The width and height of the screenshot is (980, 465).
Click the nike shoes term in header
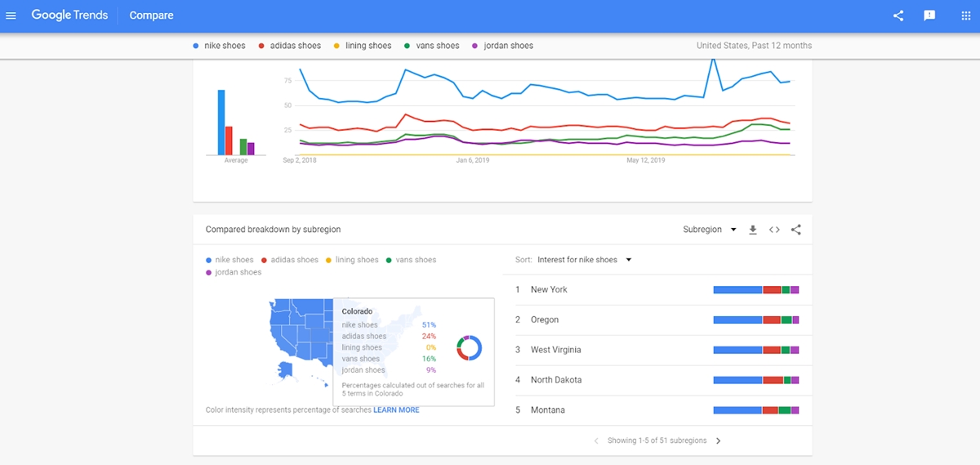(219, 46)
